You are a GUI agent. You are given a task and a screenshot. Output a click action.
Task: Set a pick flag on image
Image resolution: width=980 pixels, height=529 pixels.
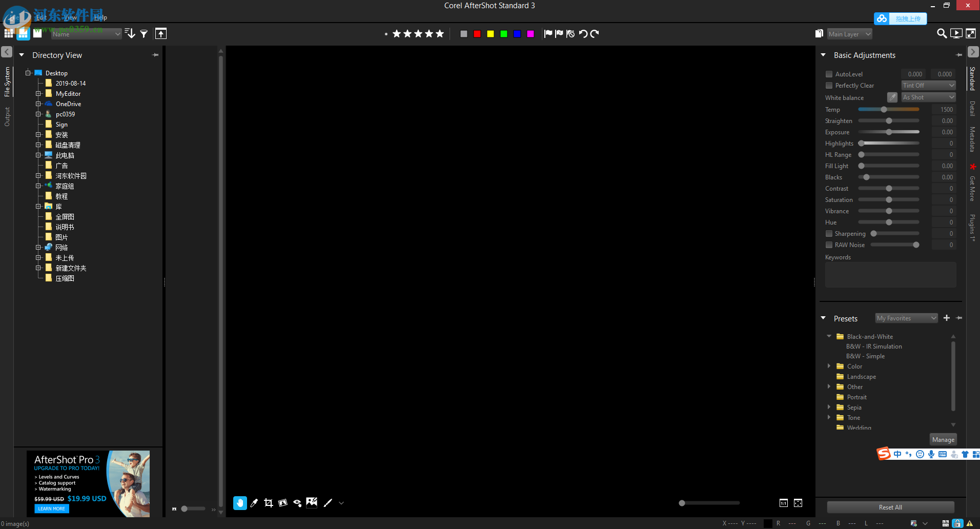click(x=548, y=34)
